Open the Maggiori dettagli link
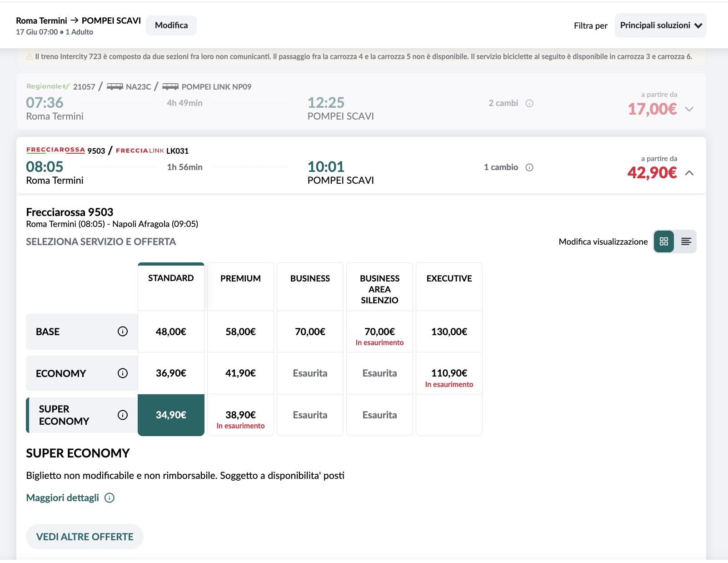The width and height of the screenshot is (728, 563). pyautogui.click(x=63, y=498)
